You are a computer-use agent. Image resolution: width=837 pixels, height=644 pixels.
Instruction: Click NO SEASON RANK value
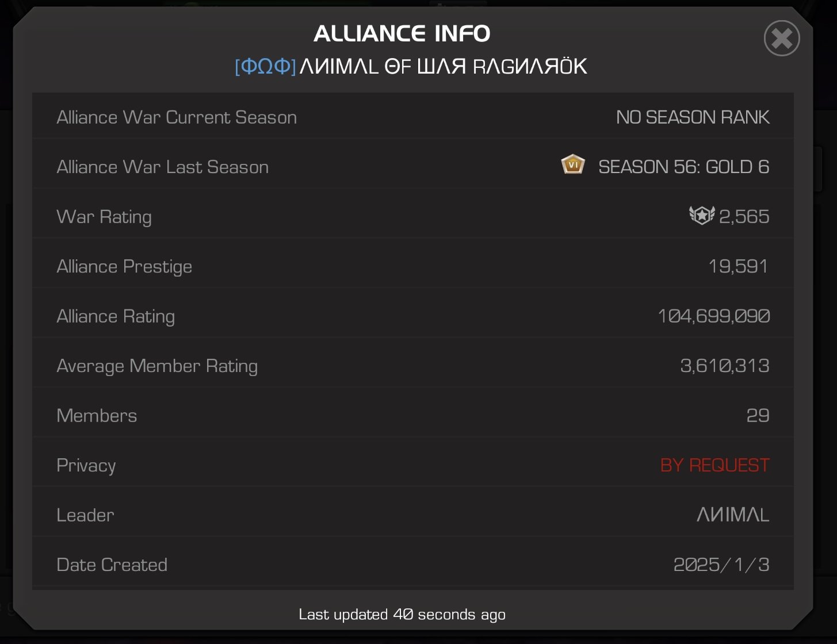pyautogui.click(x=693, y=117)
